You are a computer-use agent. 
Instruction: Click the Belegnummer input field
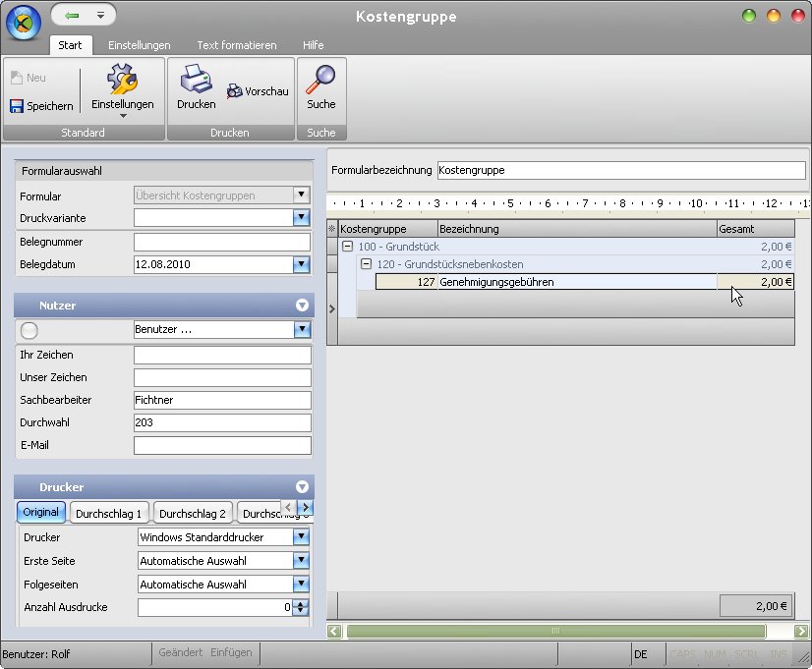(x=222, y=242)
